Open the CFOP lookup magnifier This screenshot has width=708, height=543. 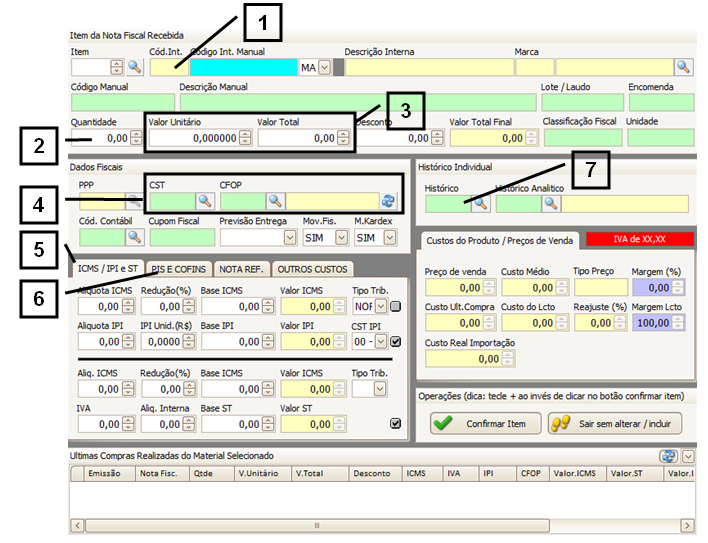tap(275, 201)
